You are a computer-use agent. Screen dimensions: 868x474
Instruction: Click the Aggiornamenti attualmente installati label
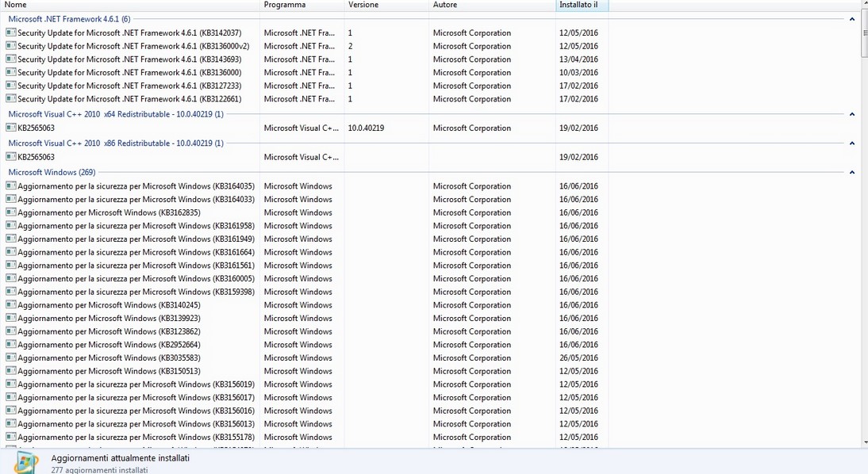pyautogui.click(x=120, y=458)
